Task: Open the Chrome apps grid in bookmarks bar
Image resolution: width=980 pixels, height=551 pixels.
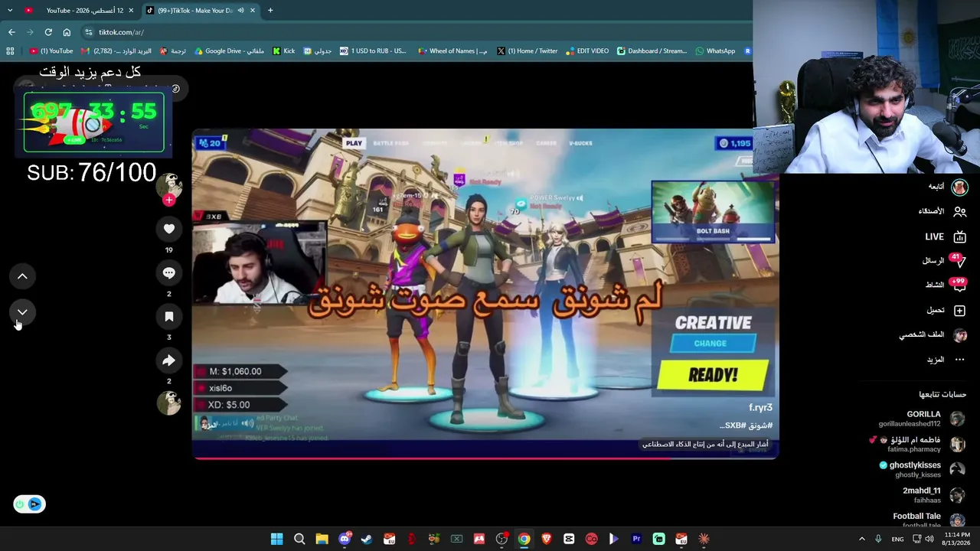Action: [x=10, y=51]
